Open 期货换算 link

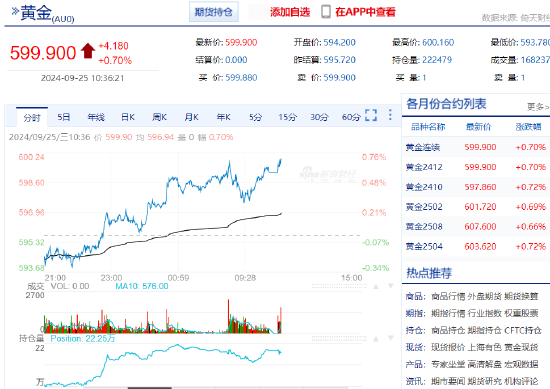521,297
